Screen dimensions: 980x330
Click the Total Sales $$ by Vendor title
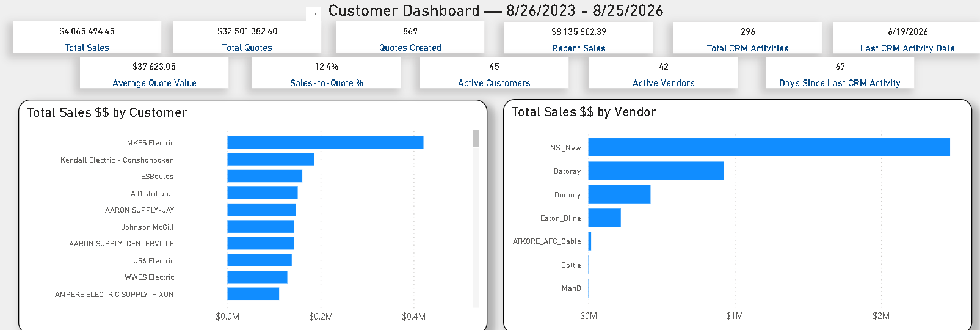(x=584, y=112)
